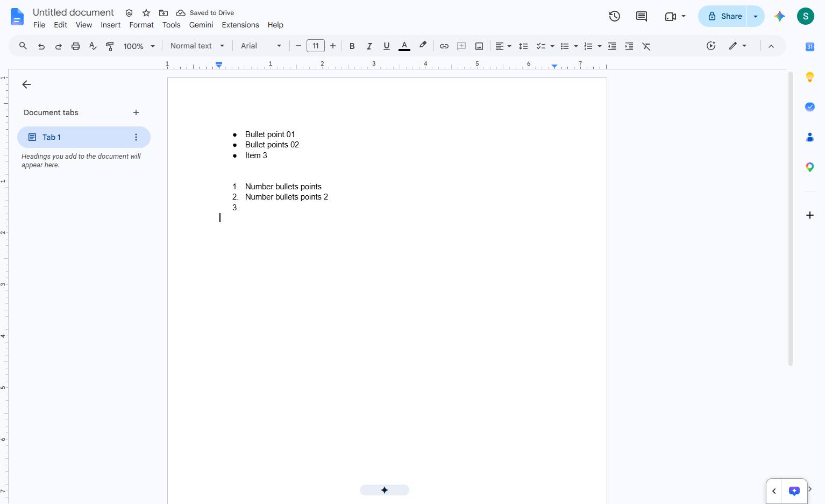Screen dimensions: 825x504
Task: Open Google Calendar side panel
Action: pos(810,47)
